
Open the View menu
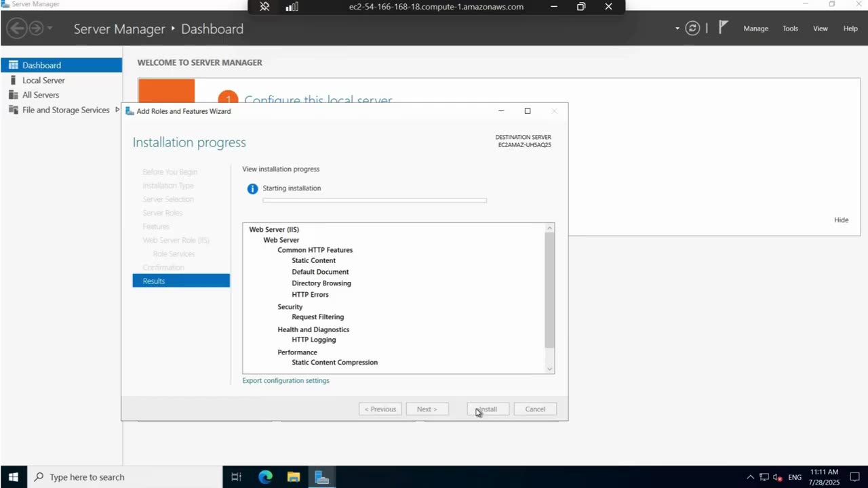click(821, 28)
